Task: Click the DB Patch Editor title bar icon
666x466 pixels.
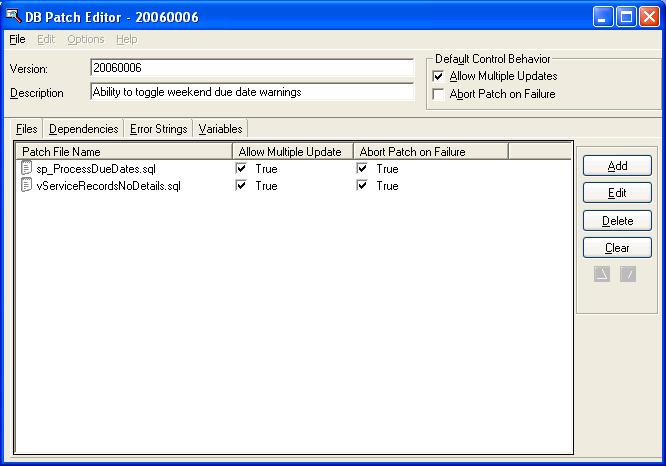Action: coord(14,15)
